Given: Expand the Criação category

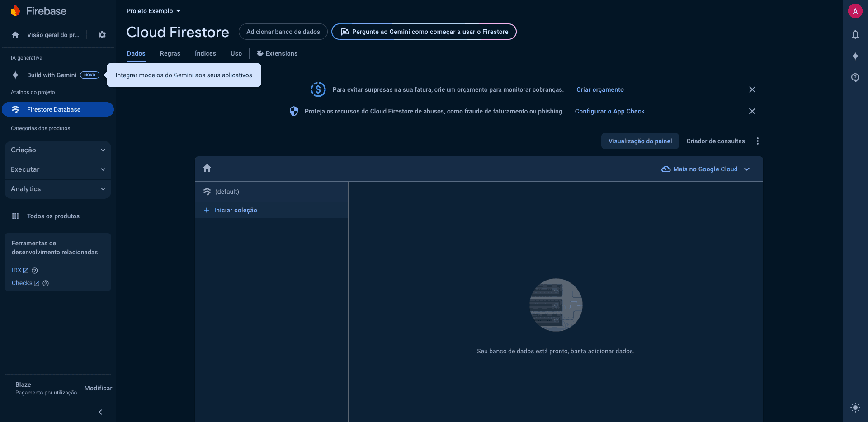Looking at the screenshot, I should click(58, 150).
